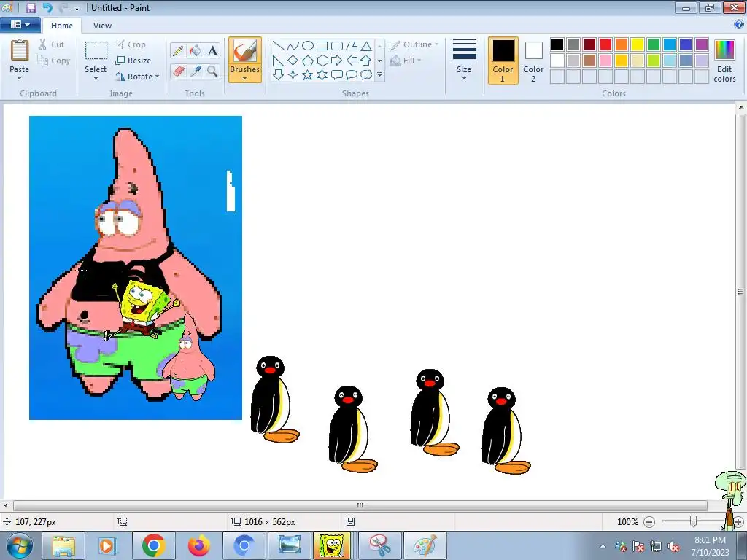The height and width of the screenshot is (560, 747).
Task: Choose the Six-point star shape
Action: tap(322, 75)
